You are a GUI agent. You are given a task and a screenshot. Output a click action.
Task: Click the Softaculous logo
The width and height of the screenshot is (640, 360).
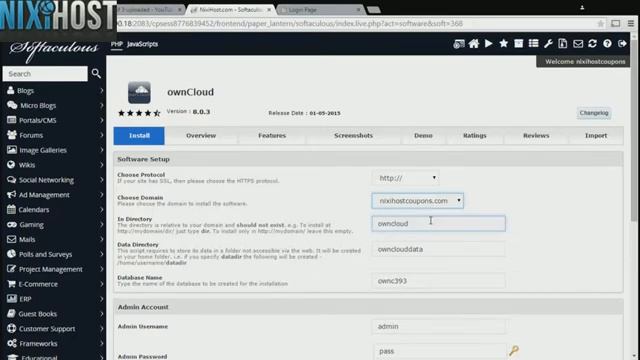(54, 50)
